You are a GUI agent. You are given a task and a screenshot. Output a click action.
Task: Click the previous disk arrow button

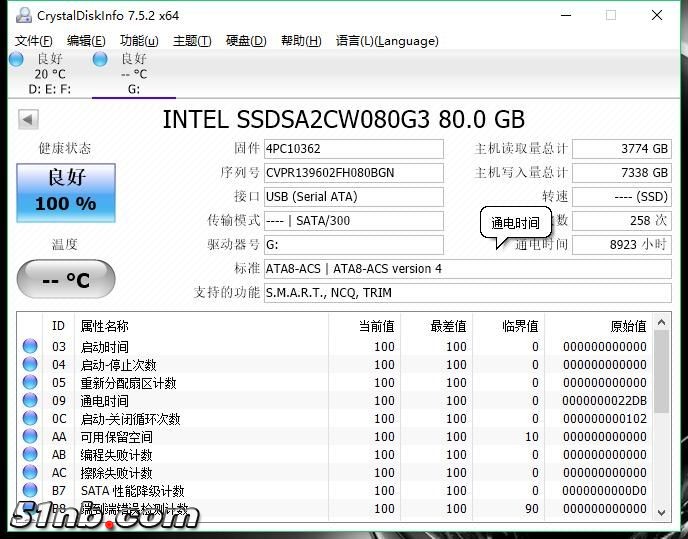pos(28,120)
